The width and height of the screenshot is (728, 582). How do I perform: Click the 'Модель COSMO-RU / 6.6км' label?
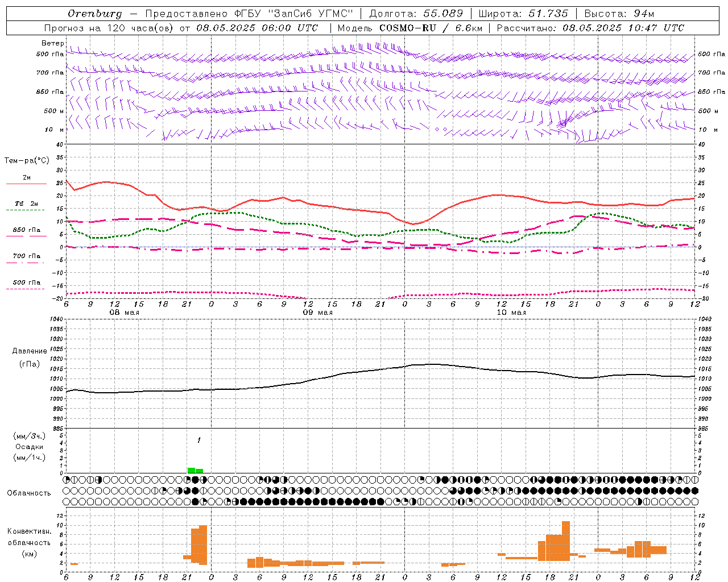[409, 28]
